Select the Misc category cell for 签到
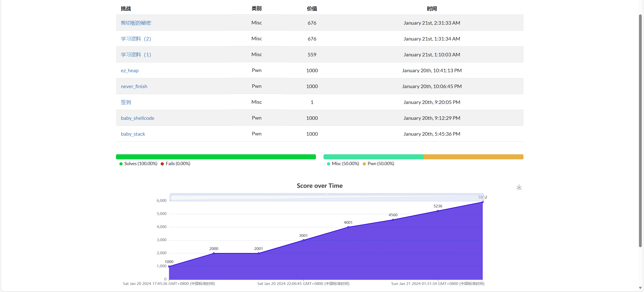 (x=257, y=102)
